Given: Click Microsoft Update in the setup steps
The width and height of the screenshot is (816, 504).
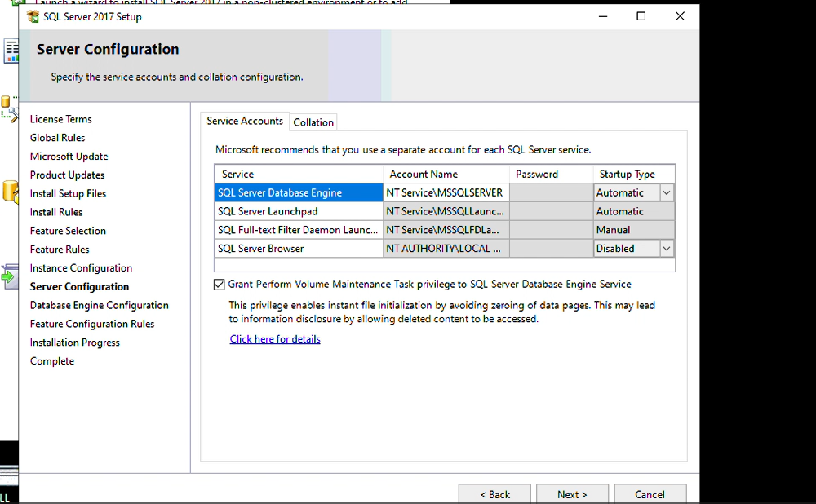Looking at the screenshot, I should tap(69, 157).
